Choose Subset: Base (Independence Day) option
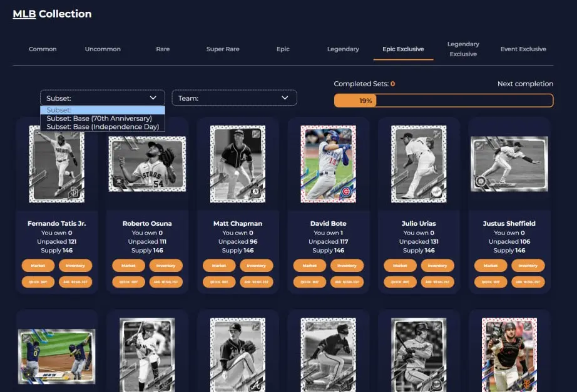The height and width of the screenshot is (392, 577). (102, 127)
